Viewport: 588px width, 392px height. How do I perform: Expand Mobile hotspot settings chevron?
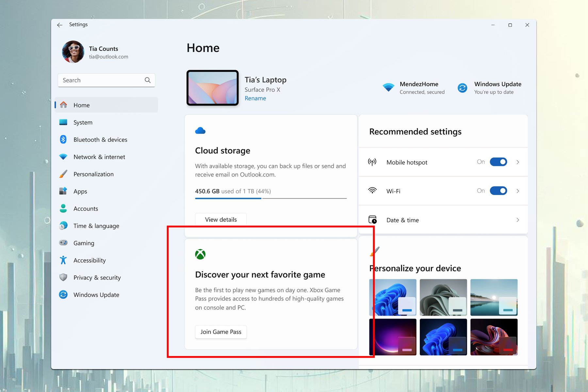518,162
